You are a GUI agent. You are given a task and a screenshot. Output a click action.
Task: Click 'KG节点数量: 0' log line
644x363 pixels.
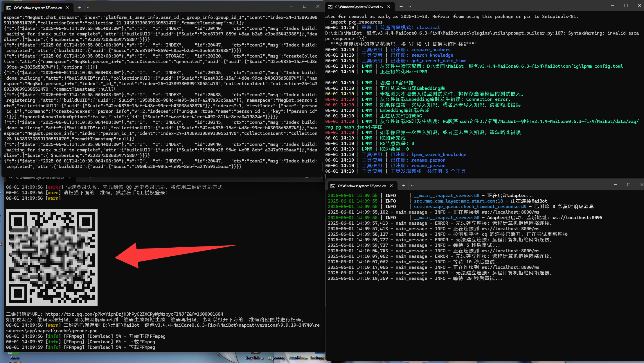tap(370, 144)
